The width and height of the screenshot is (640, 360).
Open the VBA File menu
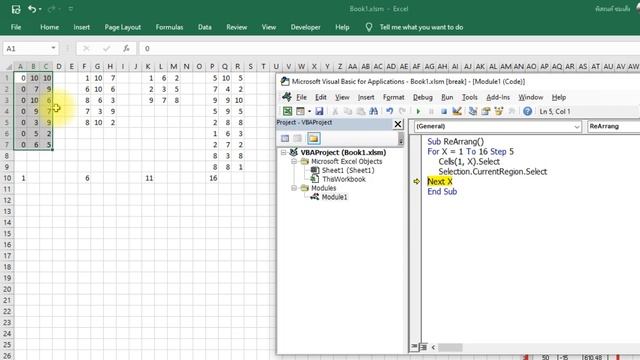click(x=301, y=97)
